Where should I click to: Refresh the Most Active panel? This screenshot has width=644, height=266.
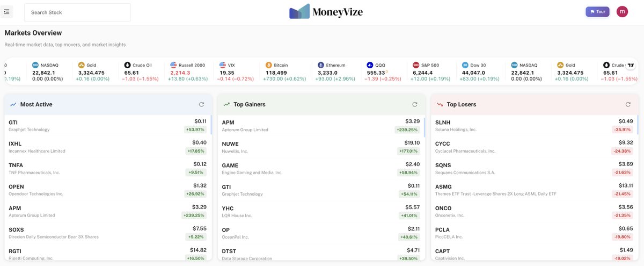click(x=201, y=104)
